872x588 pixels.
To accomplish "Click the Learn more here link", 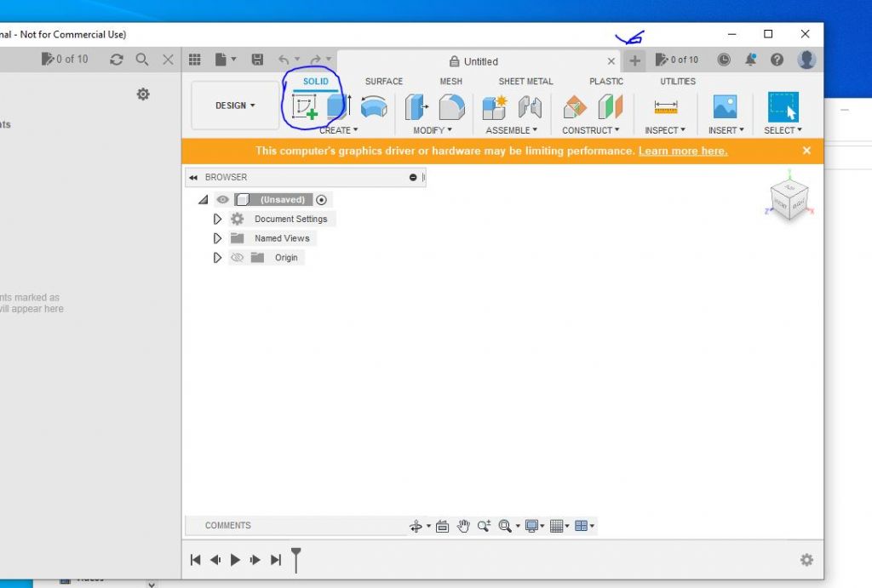I will pos(683,151).
